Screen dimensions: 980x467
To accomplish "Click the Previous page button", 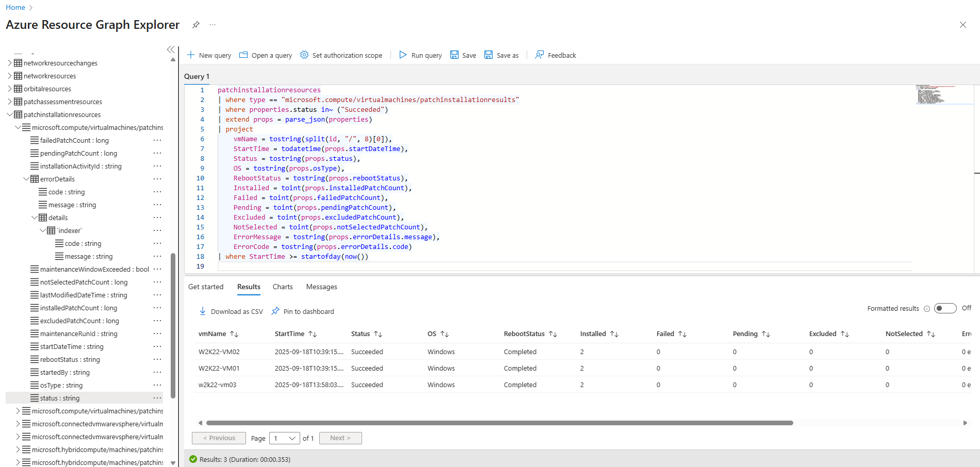I will pyautogui.click(x=219, y=438).
